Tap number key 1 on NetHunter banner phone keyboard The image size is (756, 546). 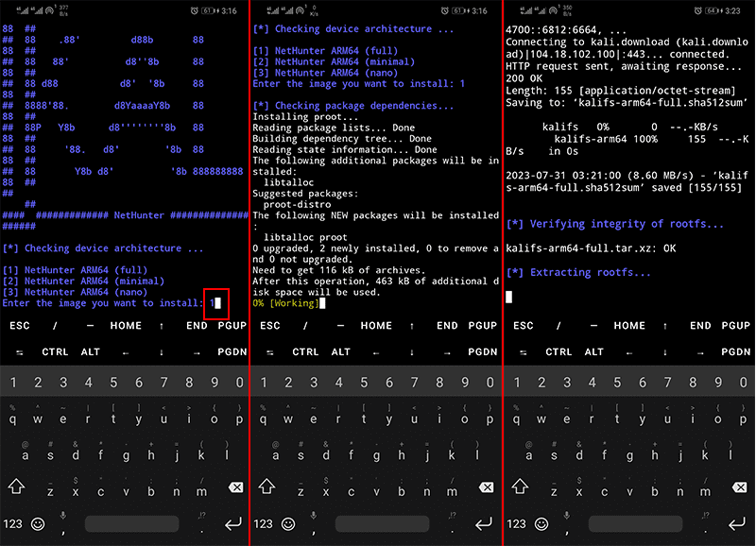(13, 383)
